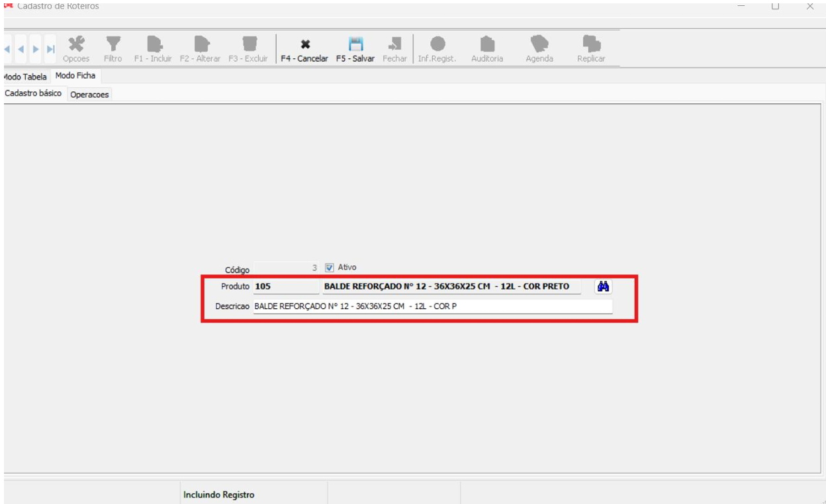This screenshot has width=826, height=504.
Task: Switch to the Modo Tabela tab
Action: [x=25, y=77]
